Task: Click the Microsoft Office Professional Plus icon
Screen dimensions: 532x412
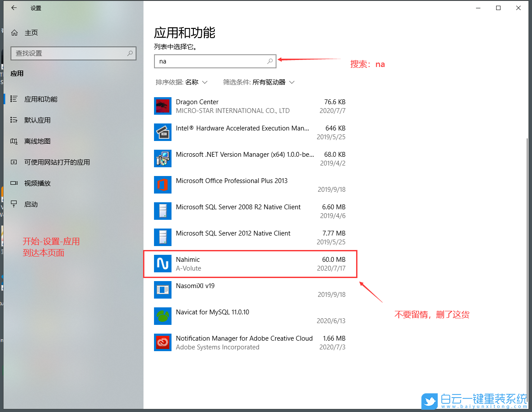Action: (x=162, y=185)
